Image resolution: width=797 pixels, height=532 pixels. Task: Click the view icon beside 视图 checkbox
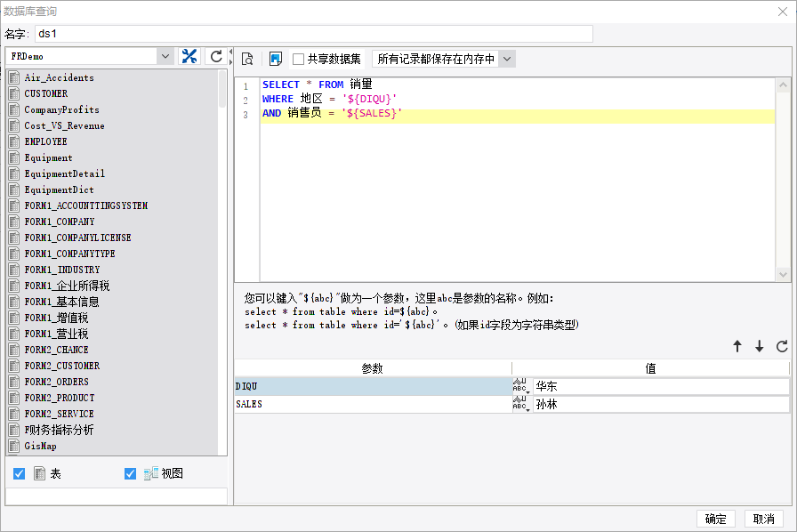[151, 473]
